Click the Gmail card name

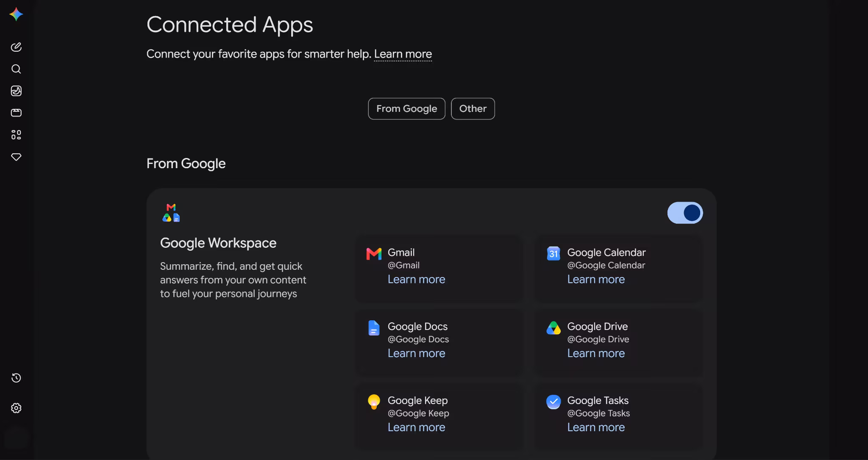(x=401, y=252)
